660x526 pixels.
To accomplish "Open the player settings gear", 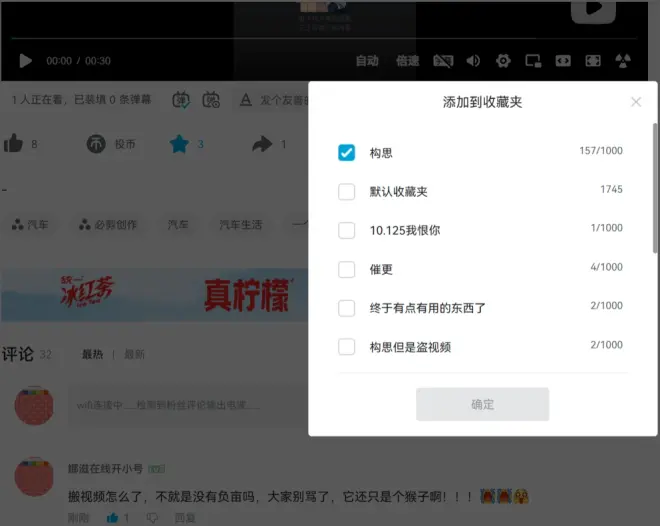I will [x=503, y=61].
